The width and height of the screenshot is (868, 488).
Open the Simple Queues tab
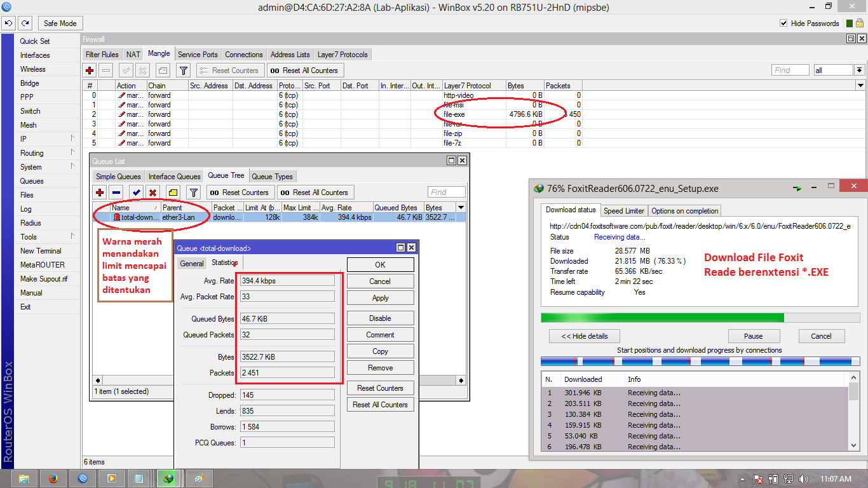[118, 177]
